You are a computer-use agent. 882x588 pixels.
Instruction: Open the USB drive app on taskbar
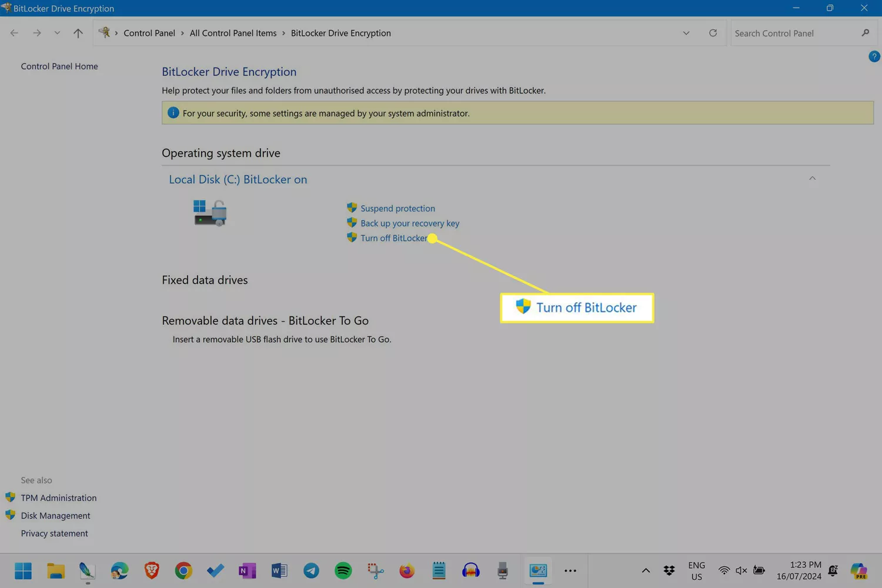pyautogui.click(x=503, y=570)
